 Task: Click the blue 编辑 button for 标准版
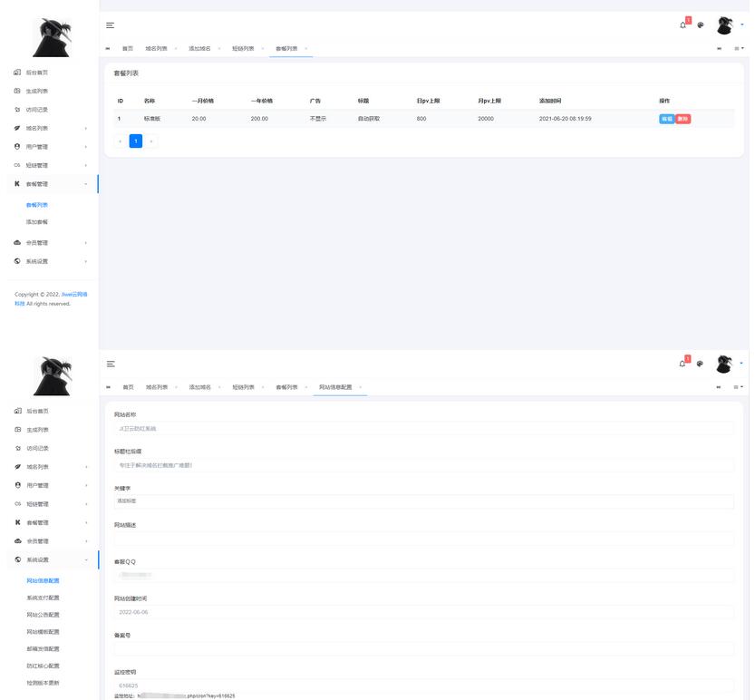pos(666,119)
